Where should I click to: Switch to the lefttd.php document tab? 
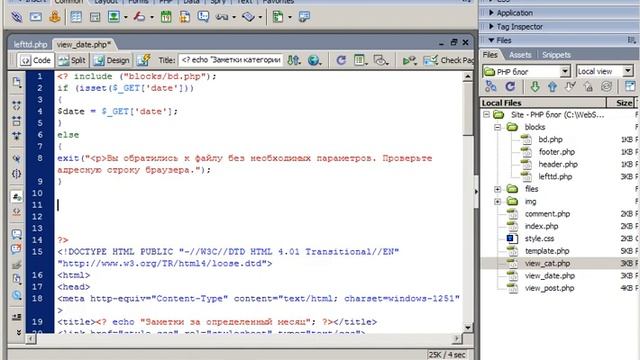click(x=30, y=44)
